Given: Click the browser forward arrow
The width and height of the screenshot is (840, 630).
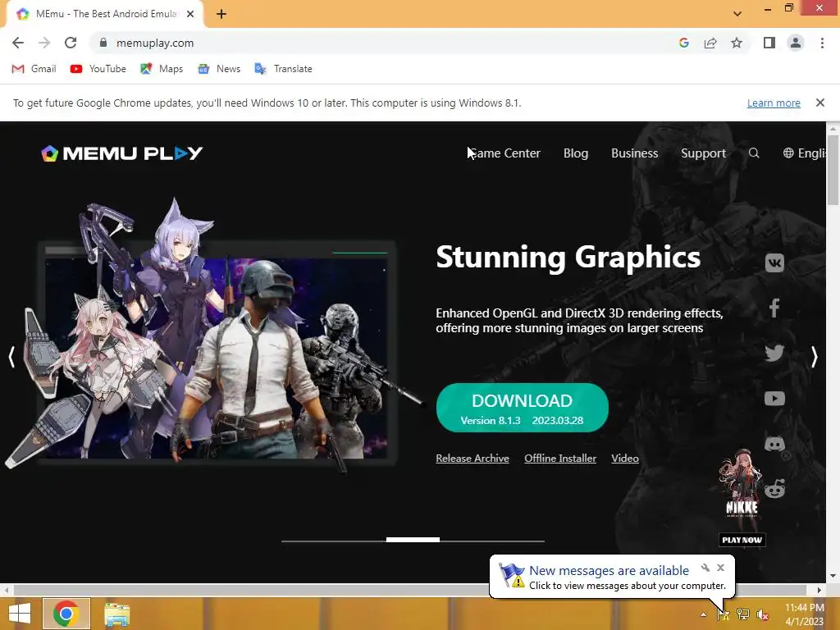Looking at the screenshot, I should [44, 43].
